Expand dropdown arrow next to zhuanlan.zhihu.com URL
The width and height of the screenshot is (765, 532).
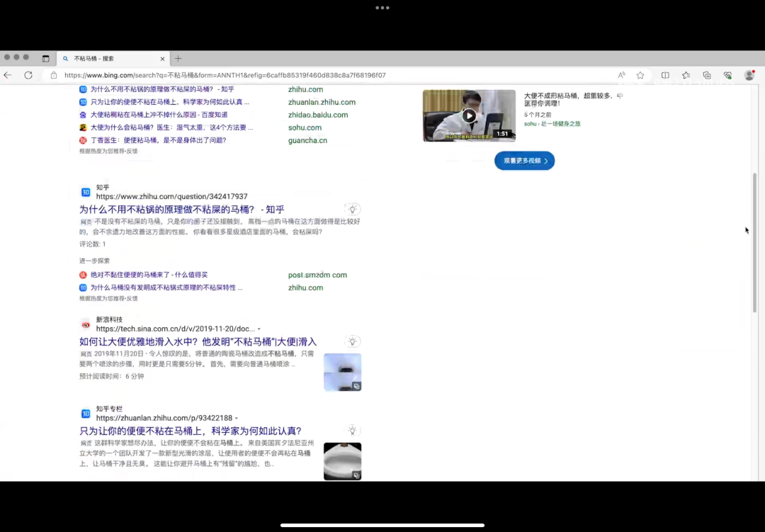coord(237,418)
